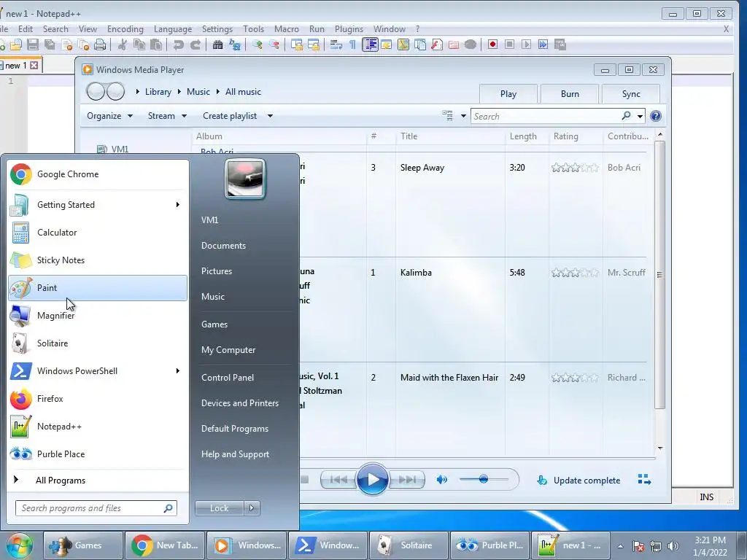
Task: Toggle Synchronize Horizontal Scrolling icon
Action: click(x=314, y=44)
